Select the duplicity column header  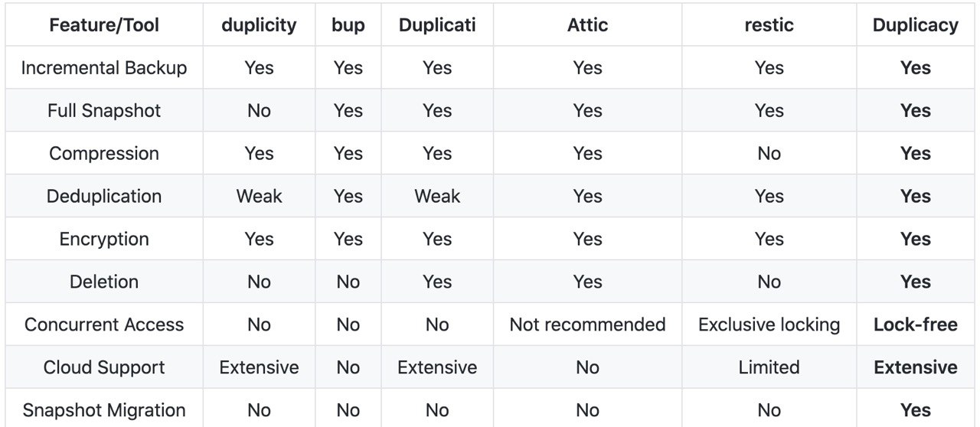(259, 25)
